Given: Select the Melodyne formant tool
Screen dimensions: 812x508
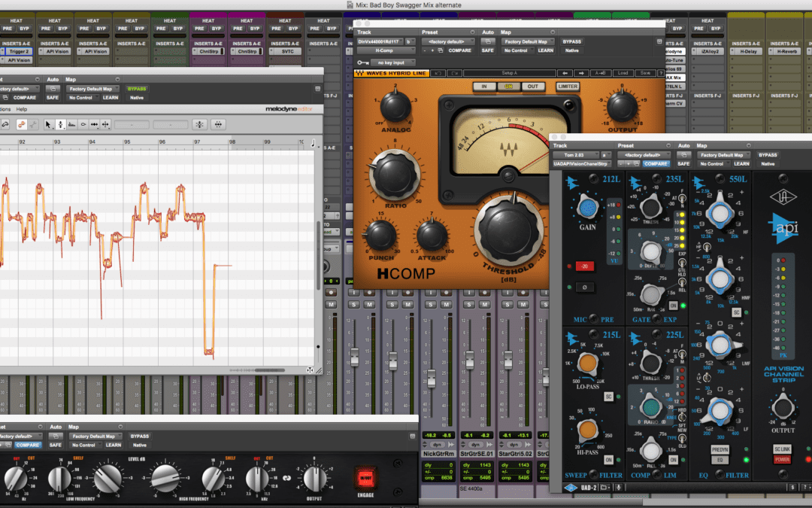Looking at the screenshot, I should pyautogui.click(x=71, y=124).
